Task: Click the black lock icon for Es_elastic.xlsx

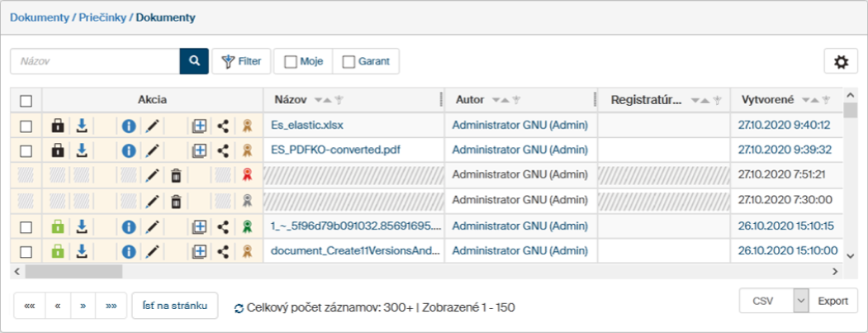Action: (57, 126)
